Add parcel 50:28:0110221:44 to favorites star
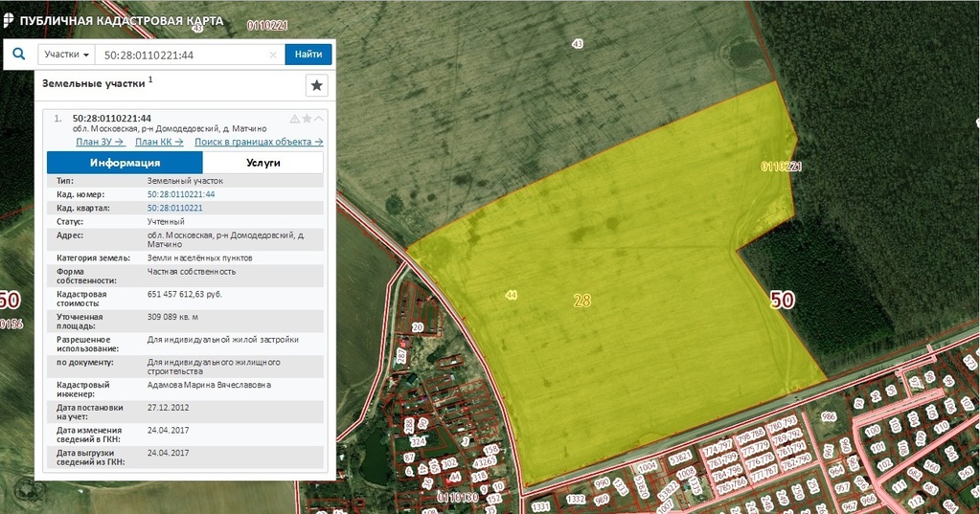Screen dimensions: 980x514 [x=307, y=119]
